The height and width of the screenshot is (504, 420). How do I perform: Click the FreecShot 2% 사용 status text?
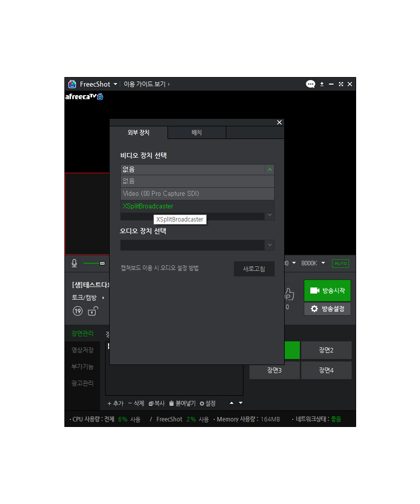pos(183,419)
